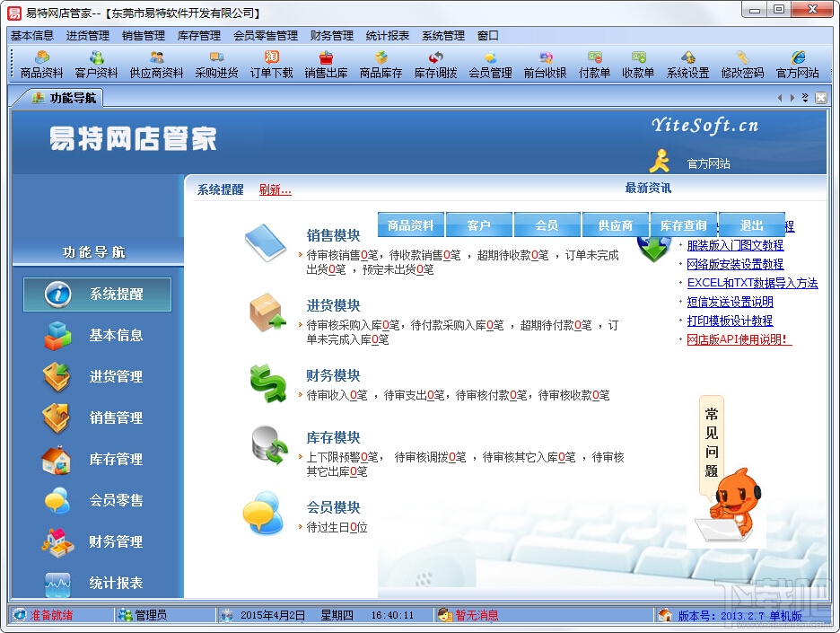Viewport: 840px width, 633px height.
Task: Open 网店版API使用说明 link
Action: (x=739, y=339)
